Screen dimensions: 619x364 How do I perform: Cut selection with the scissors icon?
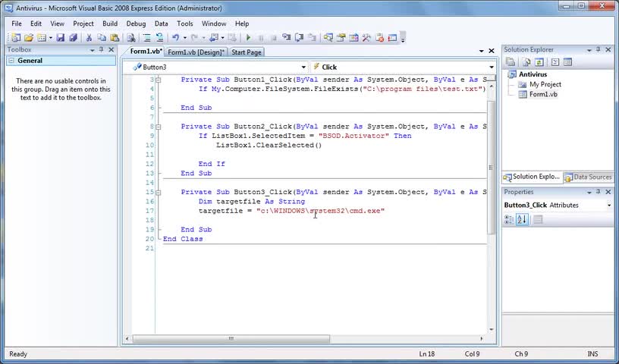(89, 37)
